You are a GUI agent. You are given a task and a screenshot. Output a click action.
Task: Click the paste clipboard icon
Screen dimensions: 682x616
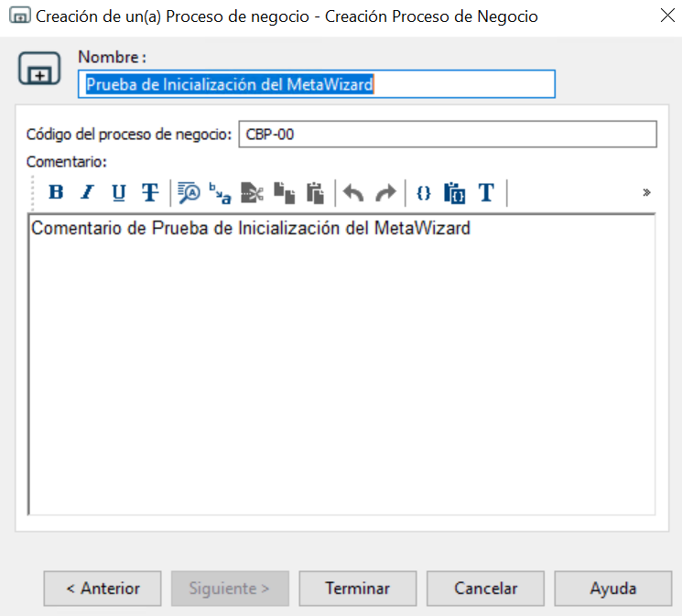315,192
